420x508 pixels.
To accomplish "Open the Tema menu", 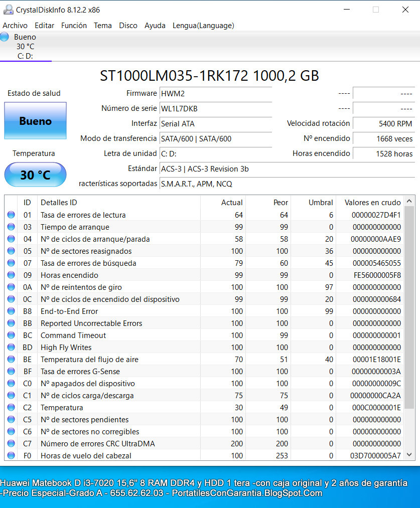I will [x=103, y=26].
